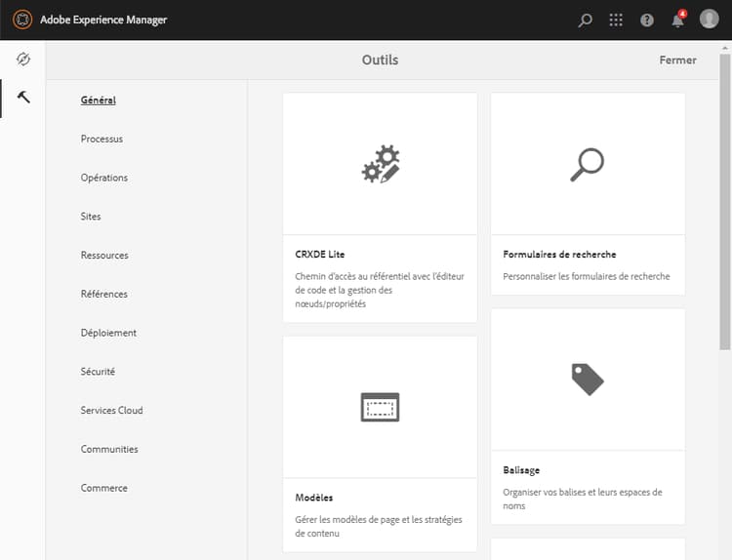This screenshot has height=560, width=732.
Task: Switch to Navigation compass icon in rail
Action: [22, 60]
